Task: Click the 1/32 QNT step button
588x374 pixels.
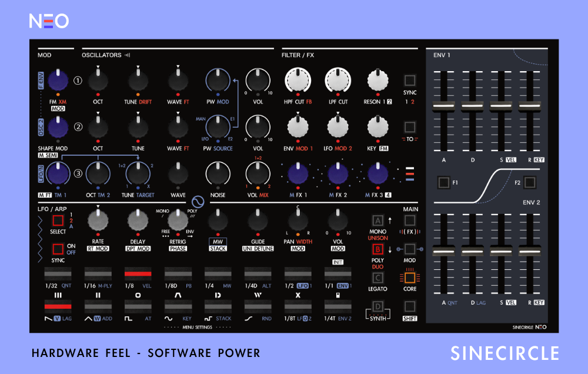Action: [x=58, y=274]
